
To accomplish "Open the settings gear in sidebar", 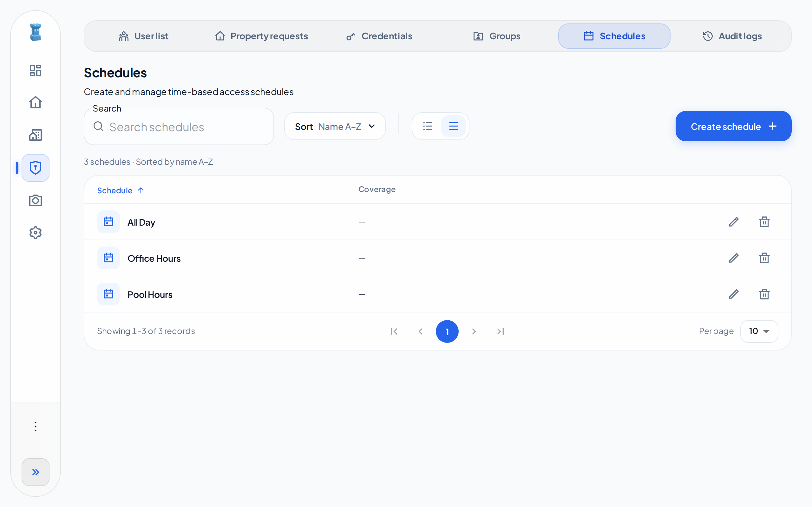I will 35,233.
